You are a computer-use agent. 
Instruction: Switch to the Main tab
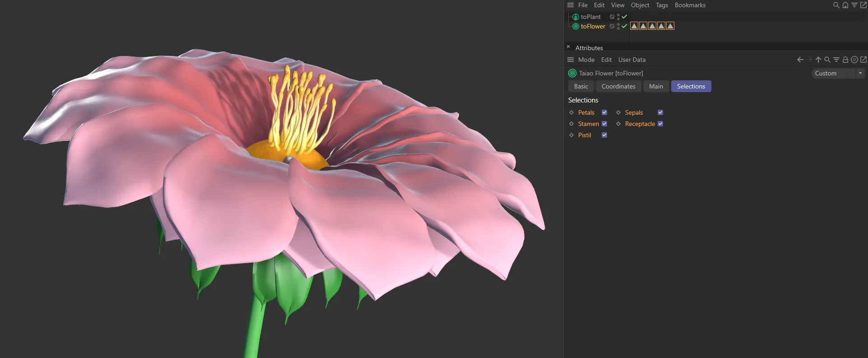[x=656, y=86]
